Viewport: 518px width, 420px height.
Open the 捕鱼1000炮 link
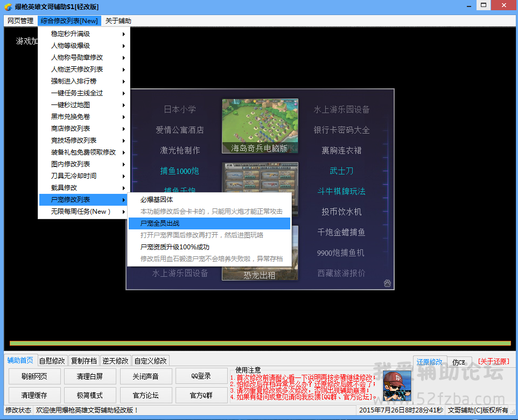[179, 171]
